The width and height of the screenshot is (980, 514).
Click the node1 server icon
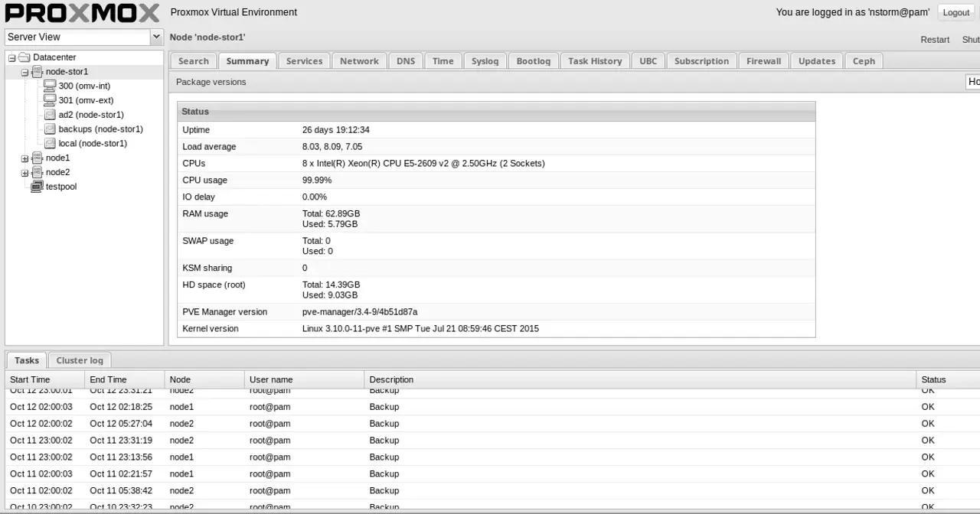tap(37, 158)
